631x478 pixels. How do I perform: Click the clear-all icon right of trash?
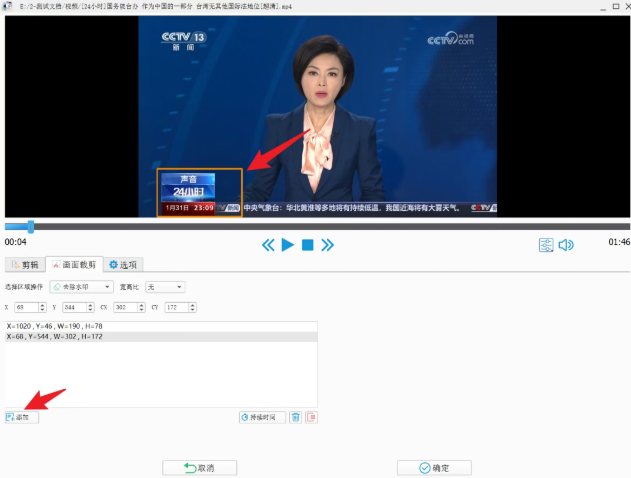tap(312, 417)
